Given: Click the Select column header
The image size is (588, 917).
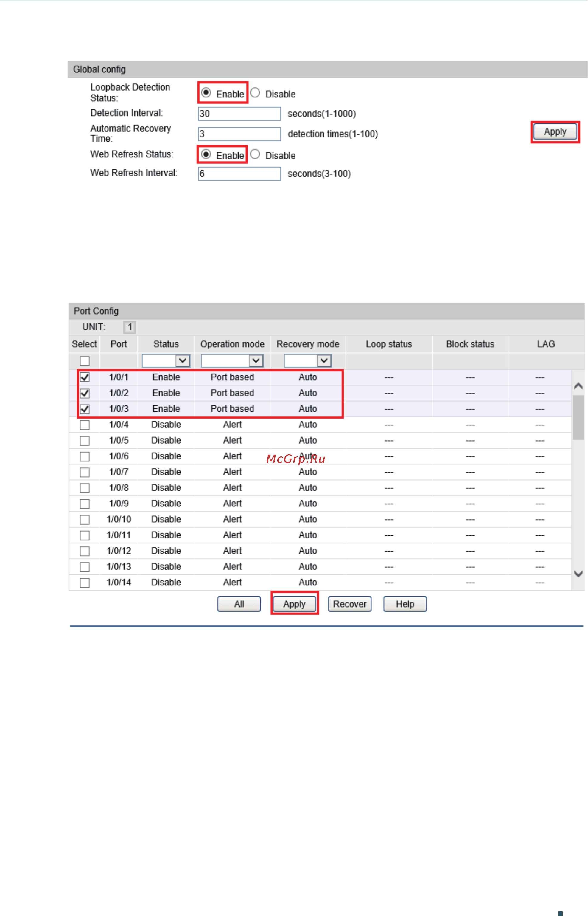Looking at the screenshot, I should click(84, 344).
